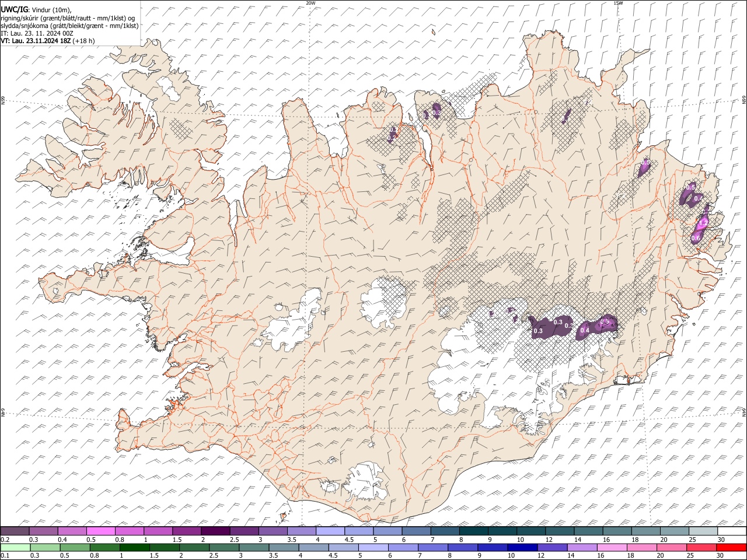Select the palest green 0.1 swatch in bottom row
This screenshot has height=560, width=747.
coord(16,547)
